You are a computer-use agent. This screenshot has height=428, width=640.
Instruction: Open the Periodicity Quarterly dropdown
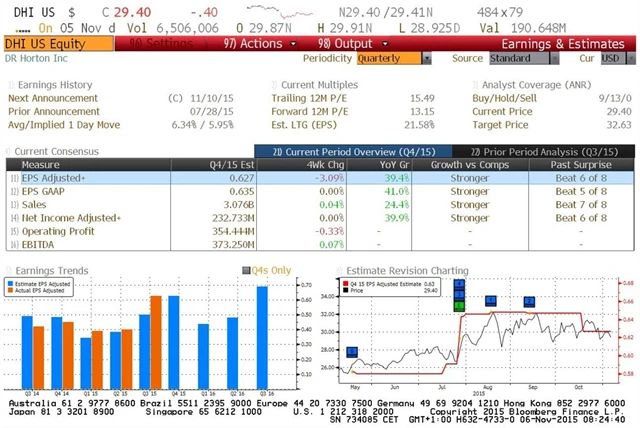pos(392,58)
